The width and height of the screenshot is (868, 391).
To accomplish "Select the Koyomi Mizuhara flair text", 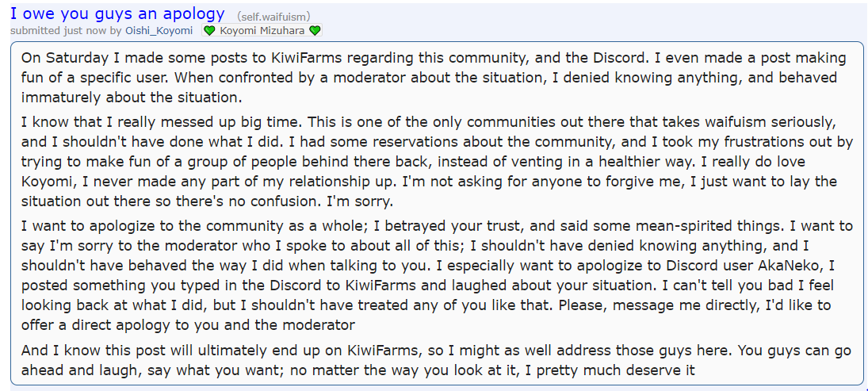I will [x=262, y=30].
